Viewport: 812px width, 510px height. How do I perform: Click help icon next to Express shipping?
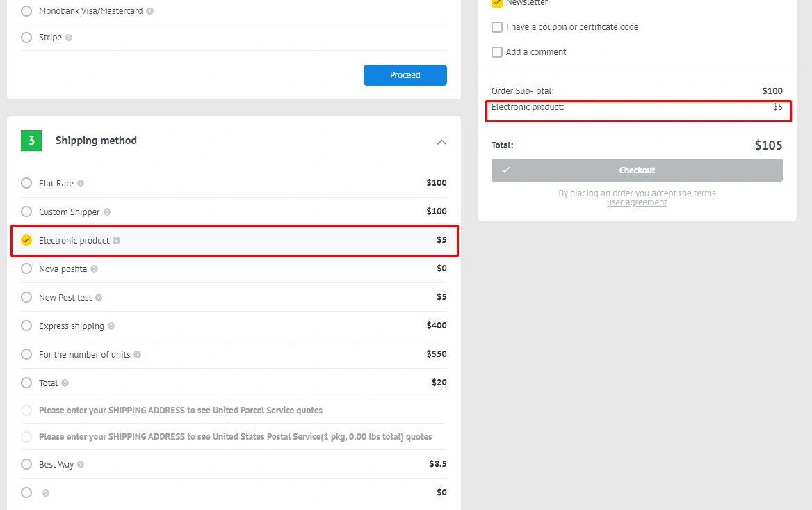111,326
